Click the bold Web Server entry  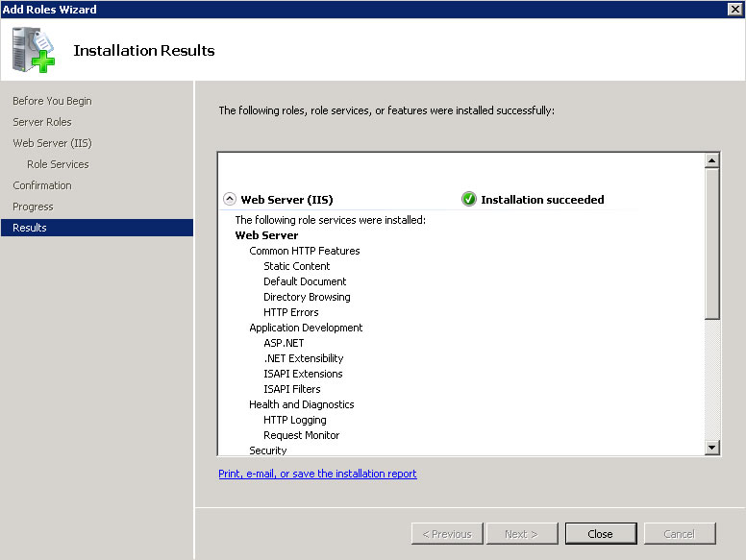point(266,235)
